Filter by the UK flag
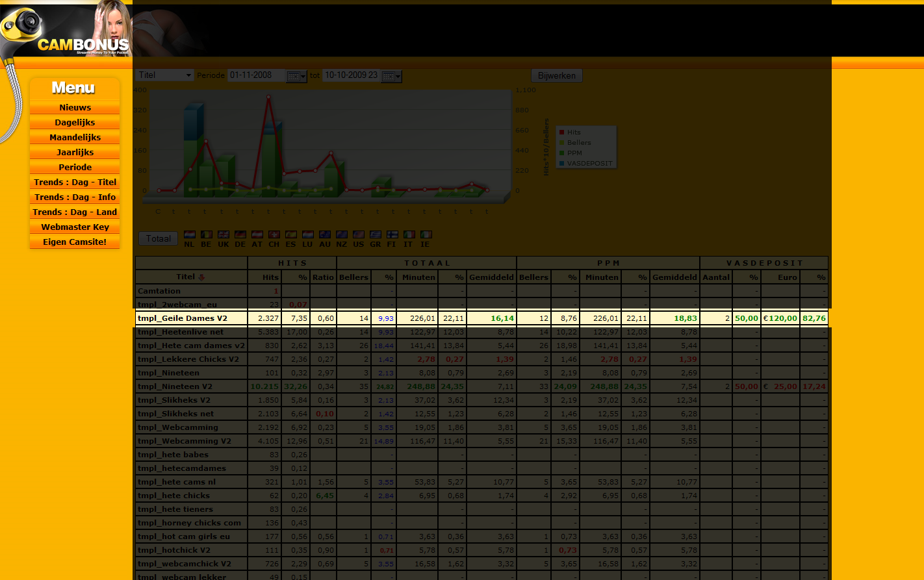Viewport: 924px width, 580px height. (x=224, y=234)
